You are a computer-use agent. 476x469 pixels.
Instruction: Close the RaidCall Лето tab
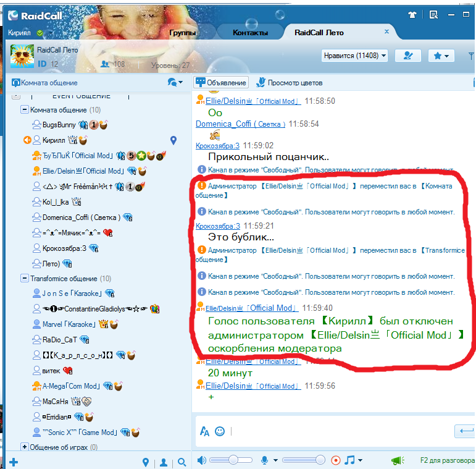pyautogui.click(x=386, y=32)
